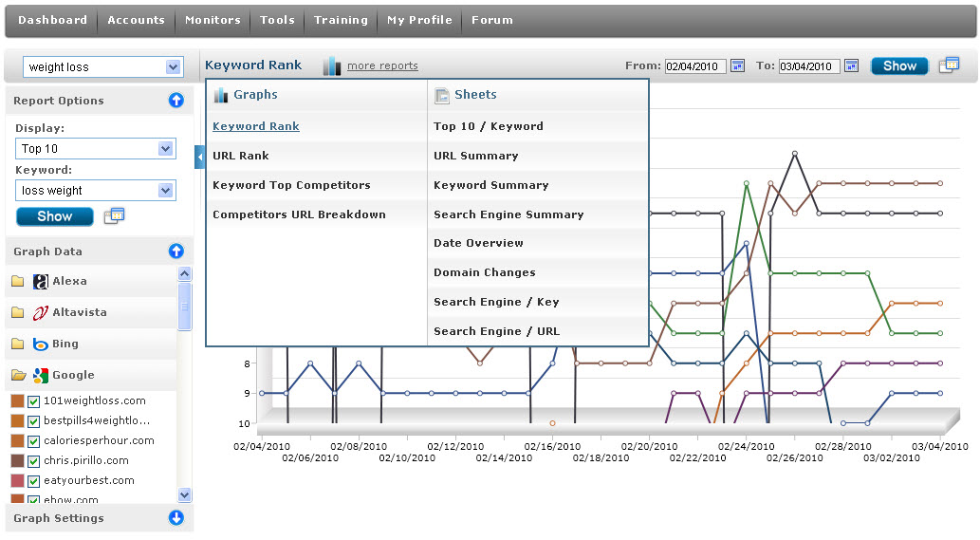Image resolution: width=980 pixels, height=540 pixels.
Task: Collapse the Graph Data section arrow
Action: coord(176,251)
